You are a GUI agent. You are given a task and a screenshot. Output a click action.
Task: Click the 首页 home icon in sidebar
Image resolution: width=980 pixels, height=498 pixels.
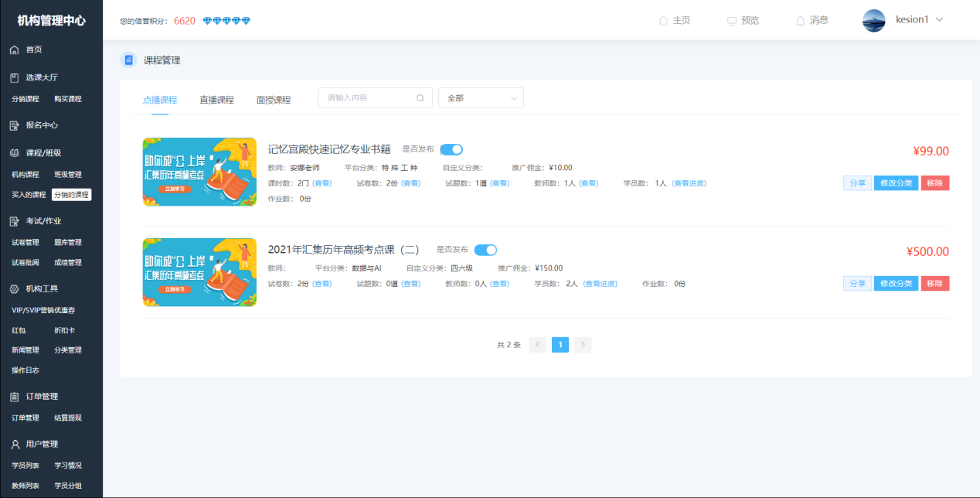(x=12, y=49)
